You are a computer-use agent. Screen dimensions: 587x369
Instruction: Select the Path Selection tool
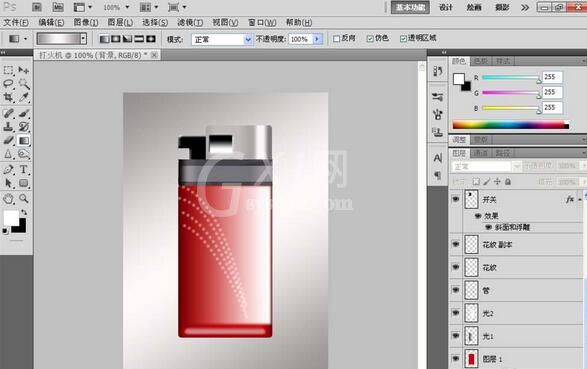point(8,183)
